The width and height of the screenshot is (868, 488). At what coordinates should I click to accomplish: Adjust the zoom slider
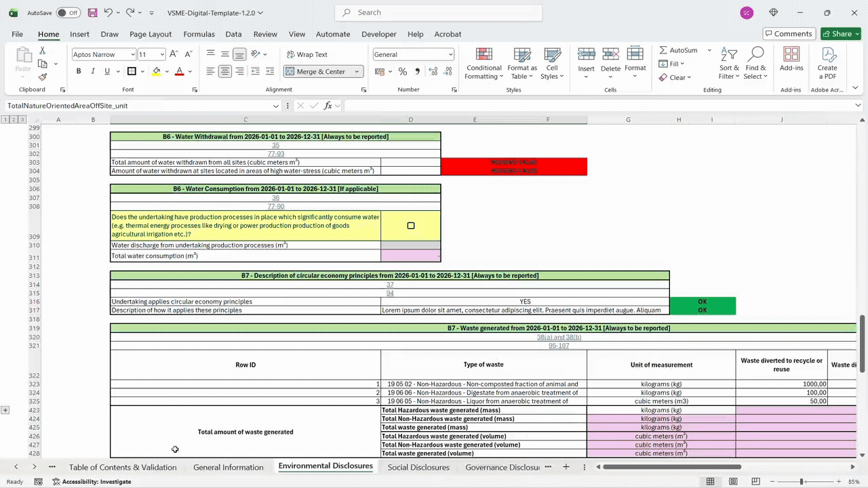(x=801, y=482)
